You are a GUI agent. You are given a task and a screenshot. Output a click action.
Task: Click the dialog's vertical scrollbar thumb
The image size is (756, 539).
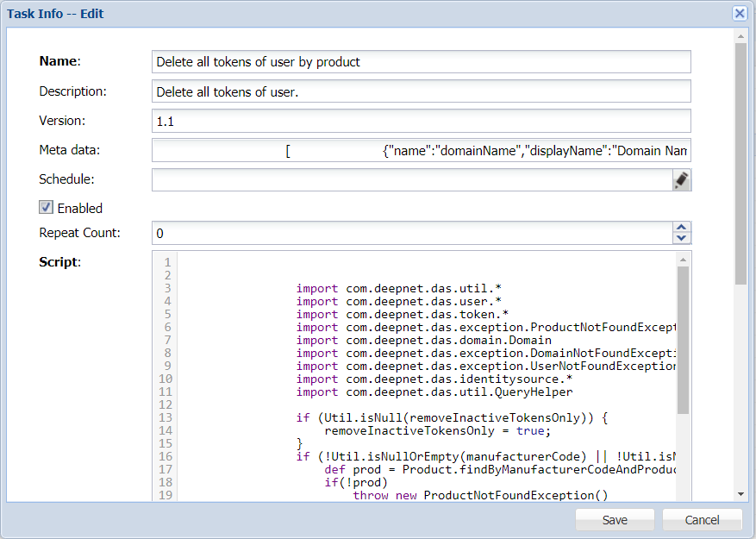coord(740,164)
